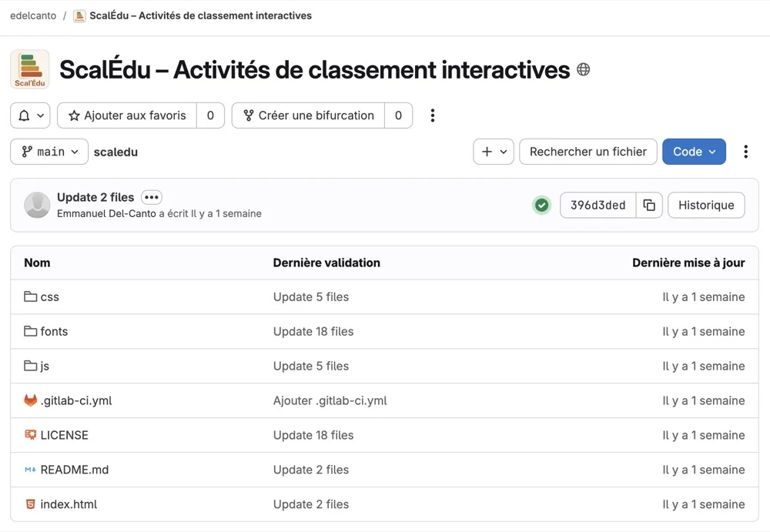This screenshot has height=532, width=770.
Task: Click the markdown icon beside README.md
Action: click(31, 470)
